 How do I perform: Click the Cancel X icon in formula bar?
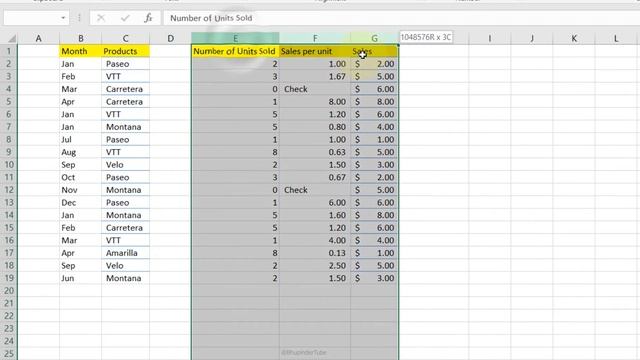(x=101, y=18)
